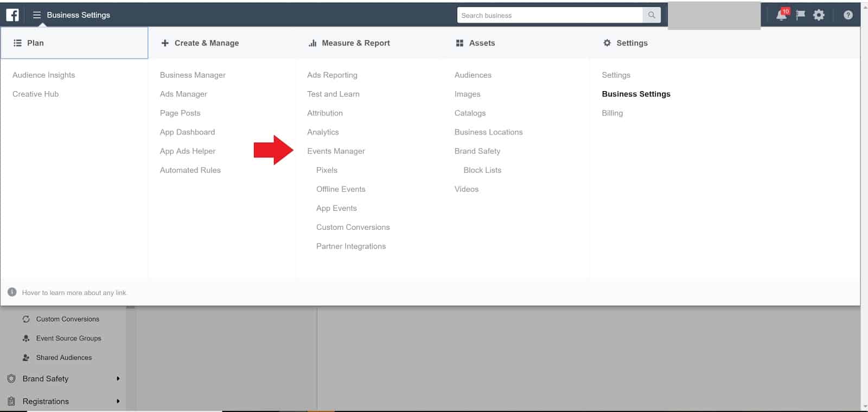
Task: Go to Ads Manager
Action: click(x=183, y=94)
